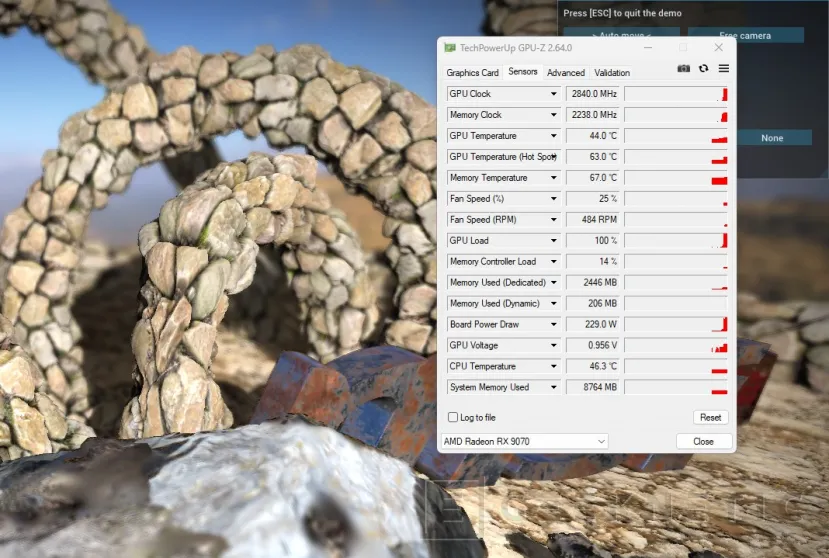
Task: Click the 8764 MB system memory value
Action: point(593,387)
